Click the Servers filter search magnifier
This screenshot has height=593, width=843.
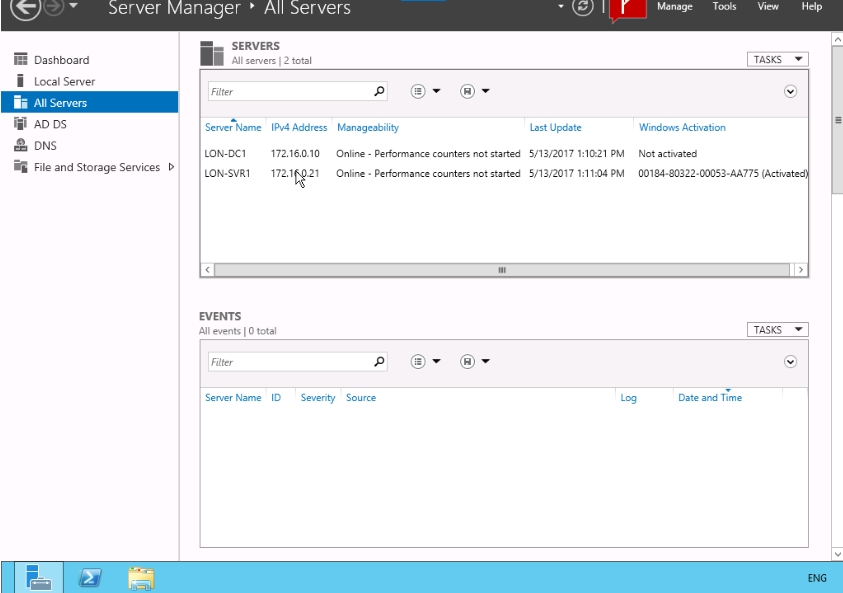pos(380,91)
